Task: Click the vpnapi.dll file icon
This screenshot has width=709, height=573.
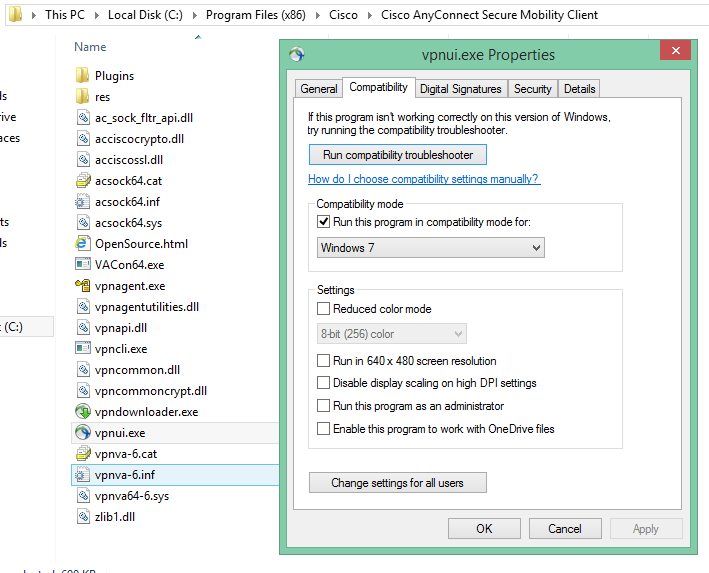Action: pos(82,327)
